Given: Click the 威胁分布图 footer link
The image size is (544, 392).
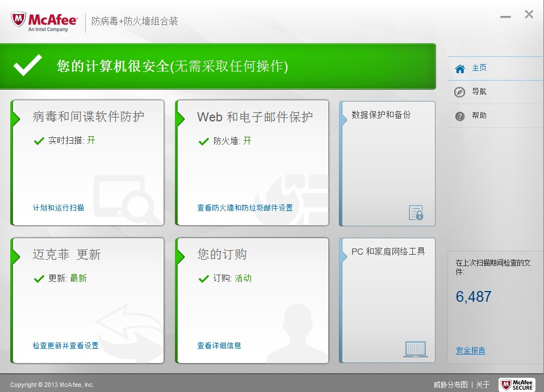Looking at the screenshot, I should [x=451, y=385].
